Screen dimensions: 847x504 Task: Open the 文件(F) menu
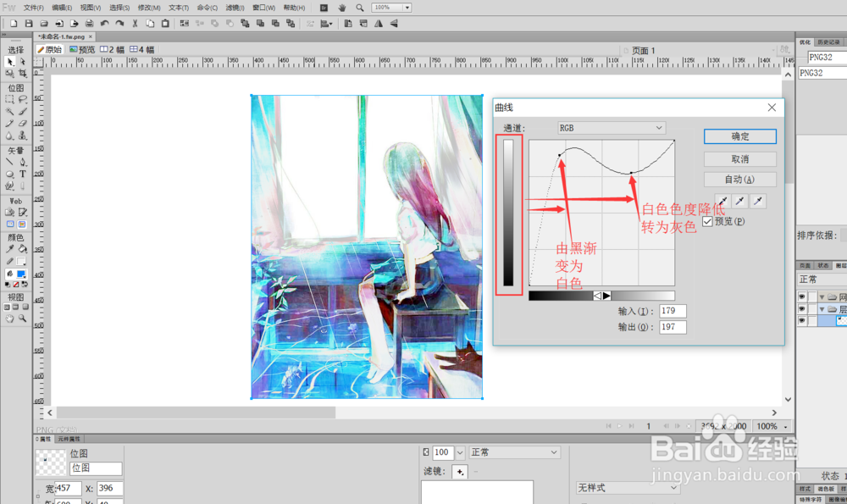tap(34, 8)
